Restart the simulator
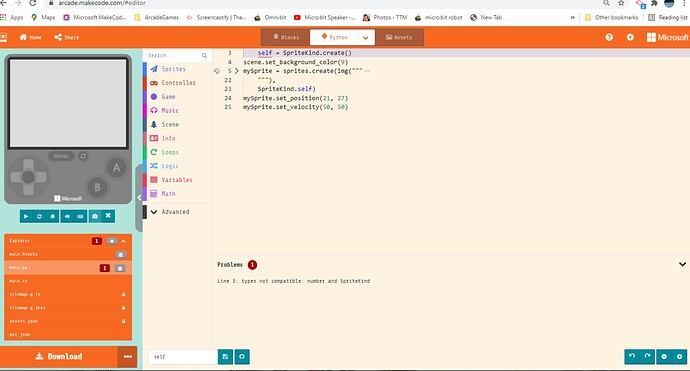This screenshot has height=371, width=690. [x=39, y=216]
